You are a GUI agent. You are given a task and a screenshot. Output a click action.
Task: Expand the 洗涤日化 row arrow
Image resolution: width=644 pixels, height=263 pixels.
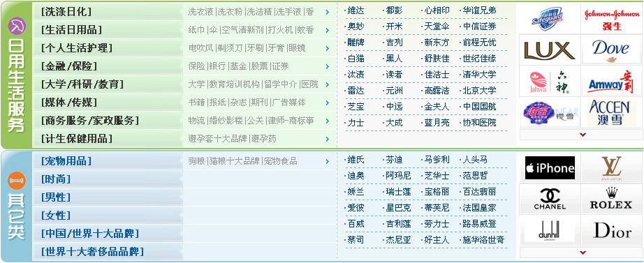pos(328,13)
